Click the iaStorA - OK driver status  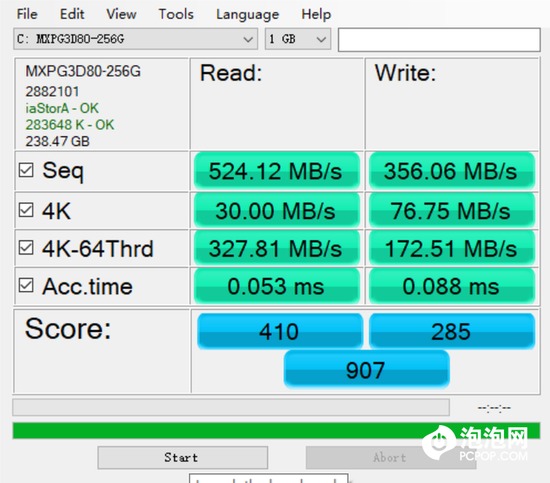pyautogui.click(x=62, y=108)
